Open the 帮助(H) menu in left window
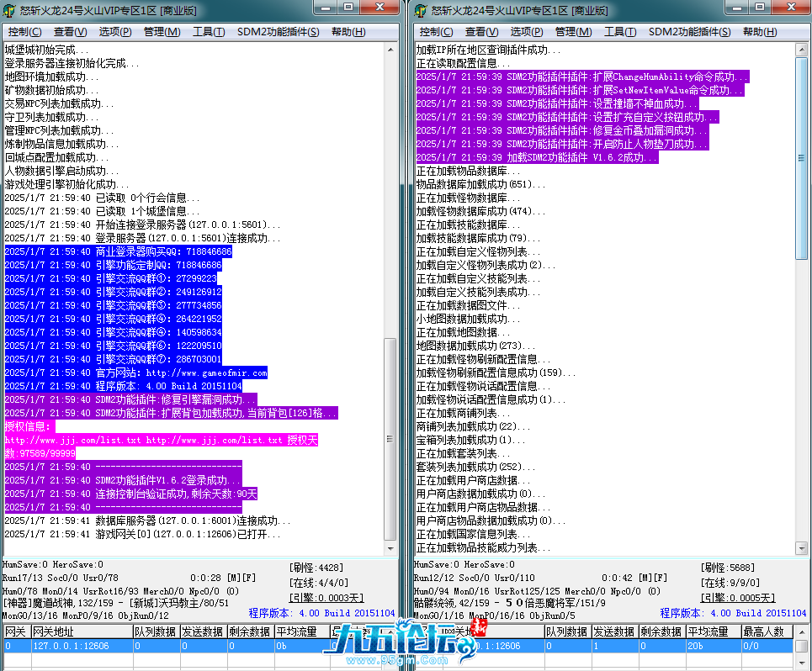812x671 pixels. click(x=348, y=32)
